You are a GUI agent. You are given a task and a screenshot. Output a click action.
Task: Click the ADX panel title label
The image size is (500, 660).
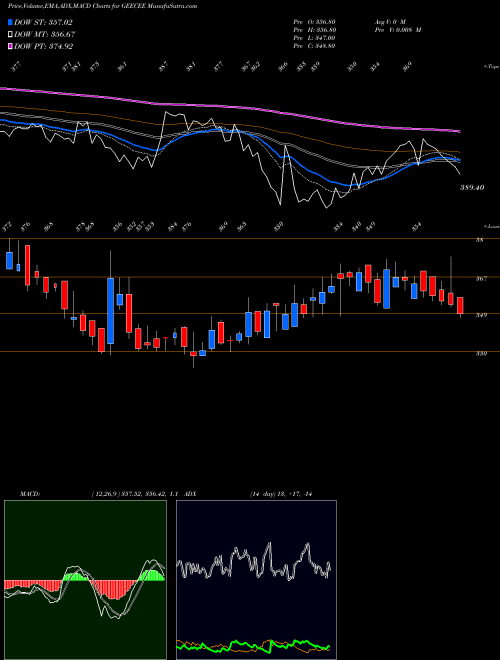pos(191,494)
